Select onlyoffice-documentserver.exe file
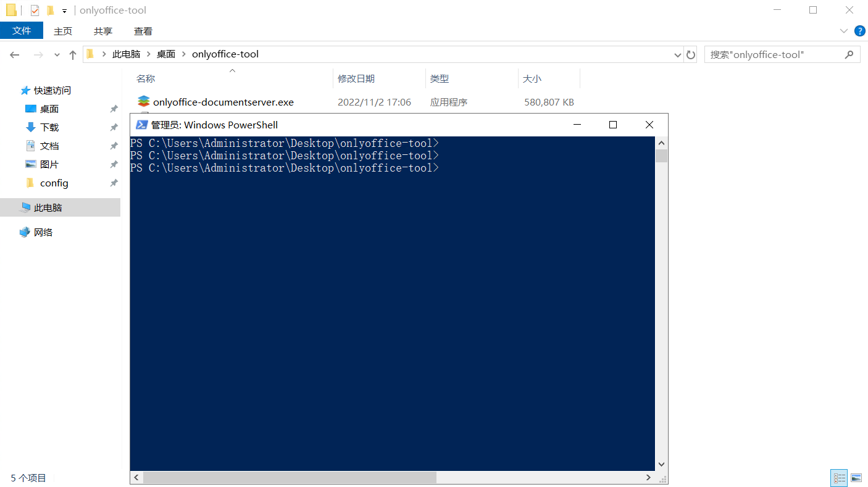This screenshot has width=868, height=487. coord(223,102)
